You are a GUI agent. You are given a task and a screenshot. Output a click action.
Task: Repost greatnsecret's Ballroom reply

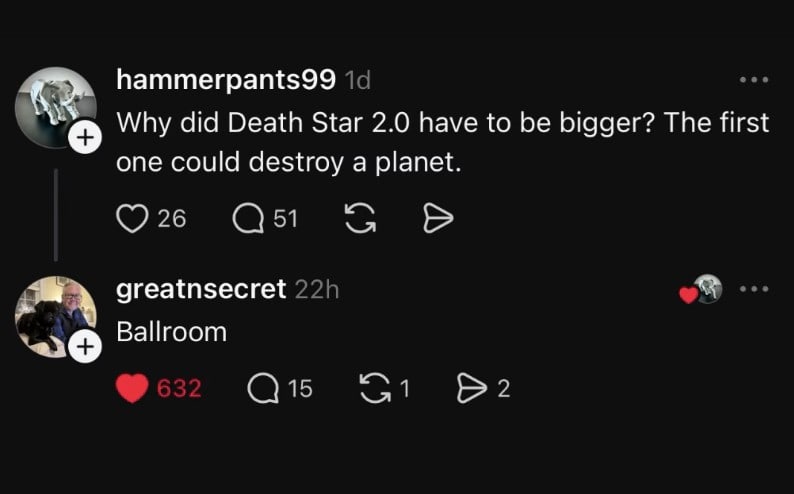pyautogui.click(x=375, y=388)
